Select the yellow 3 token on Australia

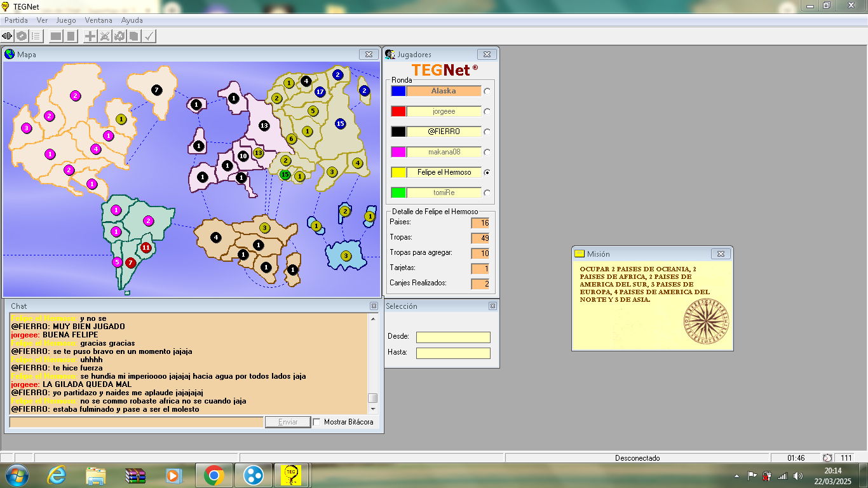tap(346, 255)
